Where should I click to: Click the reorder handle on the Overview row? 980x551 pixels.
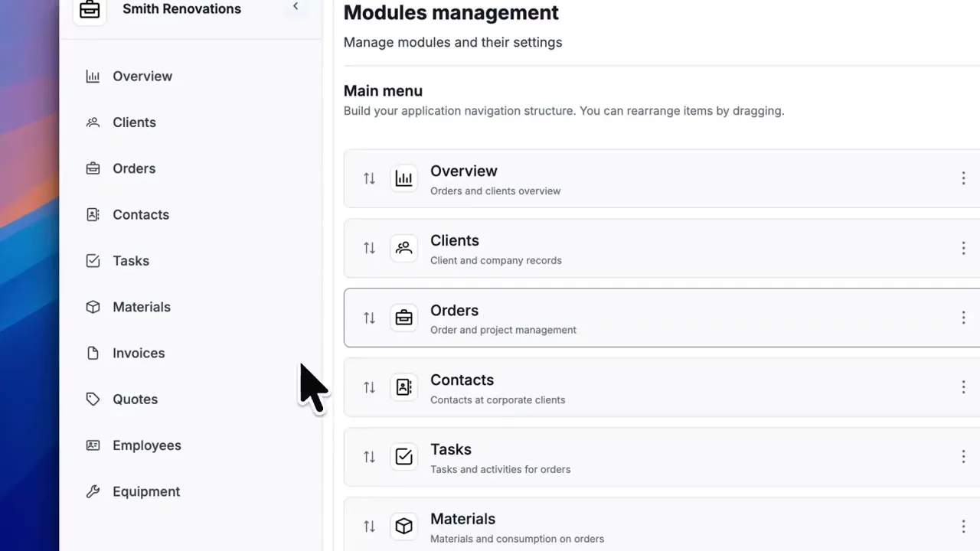point(369,178)
